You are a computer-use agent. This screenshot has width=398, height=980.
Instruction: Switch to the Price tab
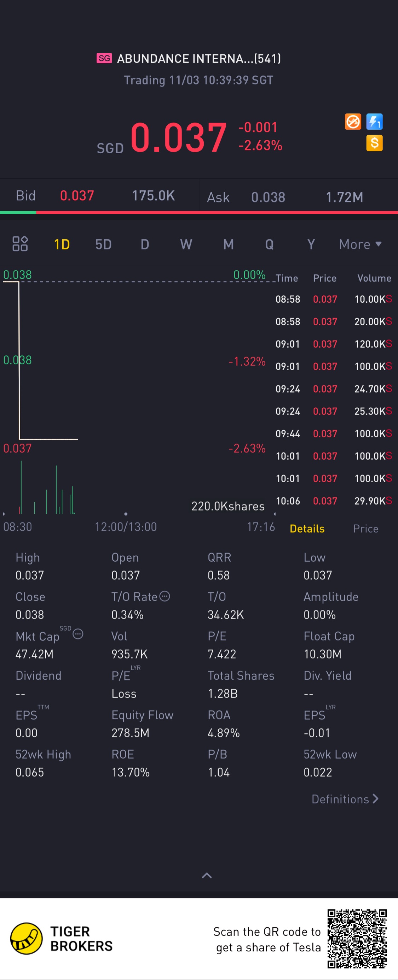pos(365,529)
